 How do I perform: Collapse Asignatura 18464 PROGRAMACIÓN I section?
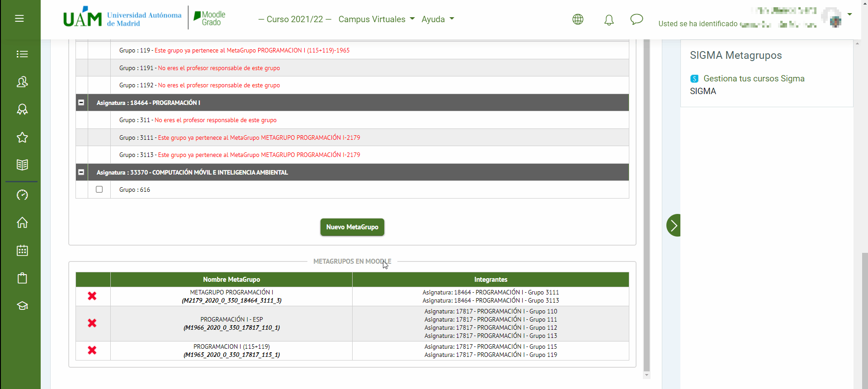coord(81,103)
